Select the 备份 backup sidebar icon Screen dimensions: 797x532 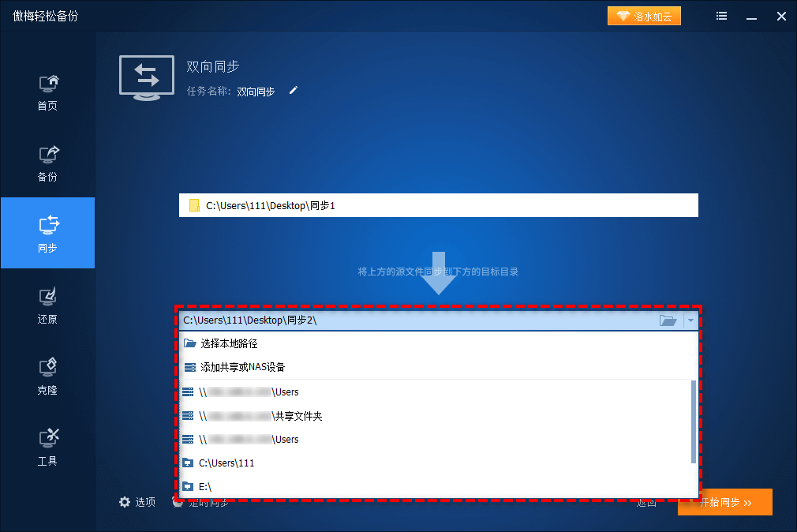click(47, 163)
